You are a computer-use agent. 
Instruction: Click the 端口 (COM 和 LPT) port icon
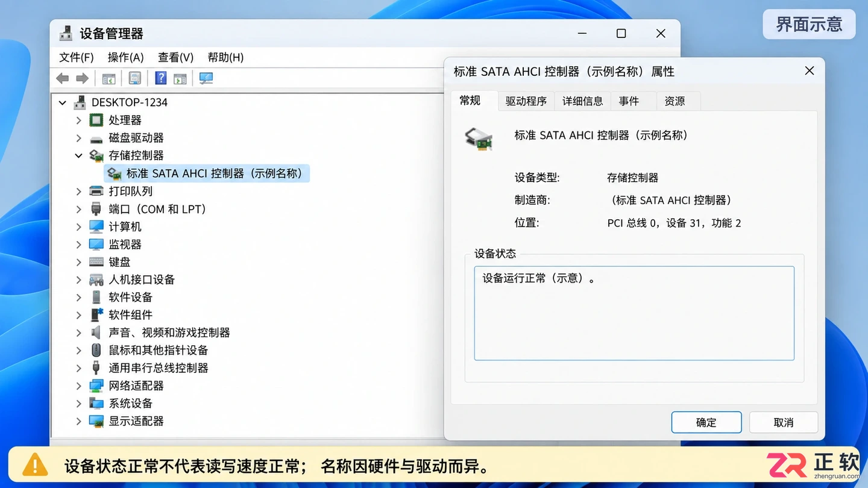coord(96,209)
